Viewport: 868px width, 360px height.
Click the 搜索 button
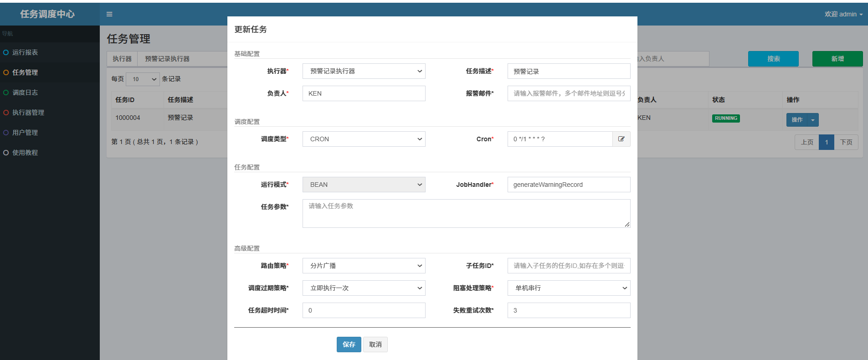(773, 59)
